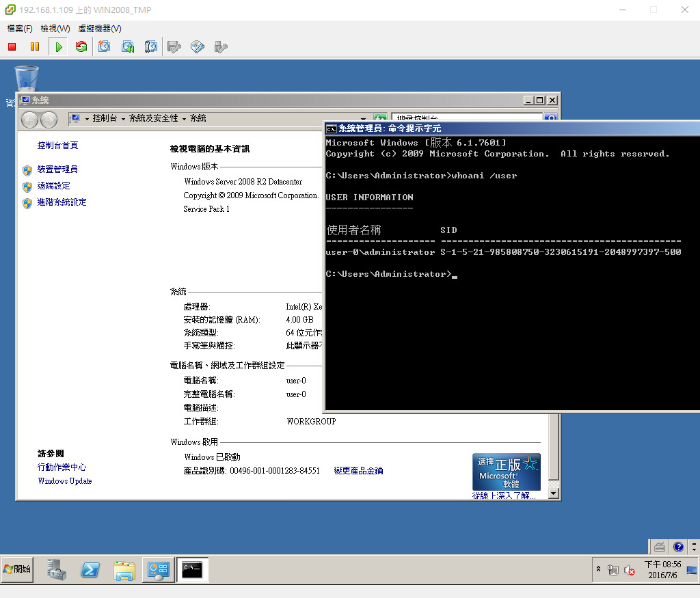Viewport: 700px width, 598px height.
Task: Open 控制台首頁 link
Action: tap(57, 146)
